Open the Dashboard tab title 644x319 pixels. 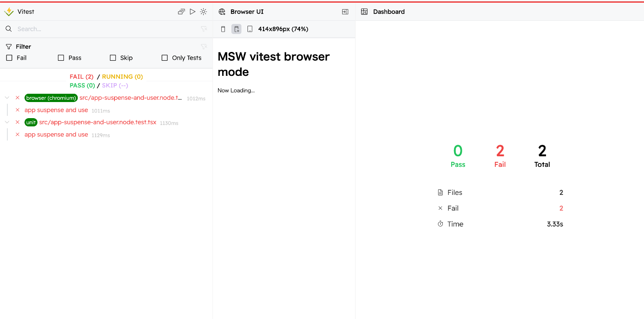pyautogui.click(x=389, y=11)
